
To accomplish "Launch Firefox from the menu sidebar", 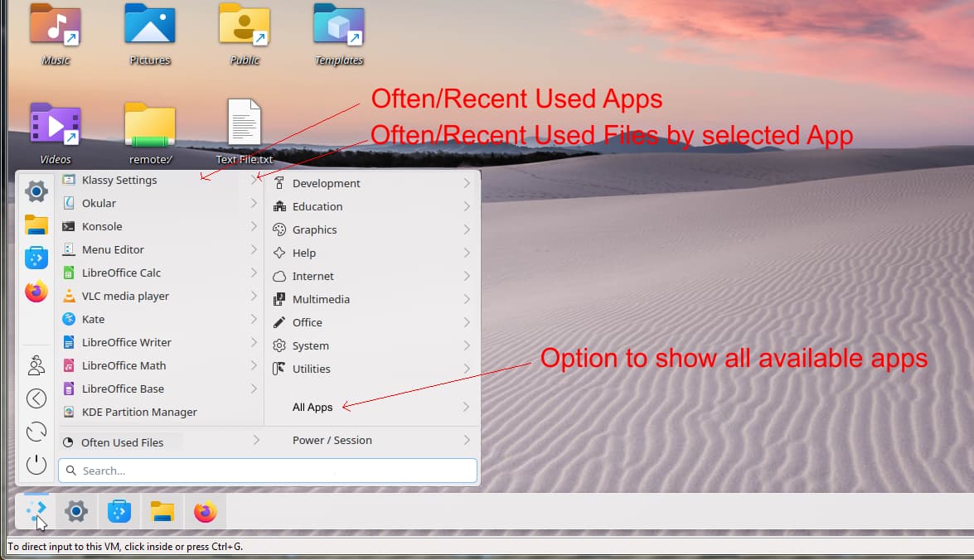I will 36,291.
